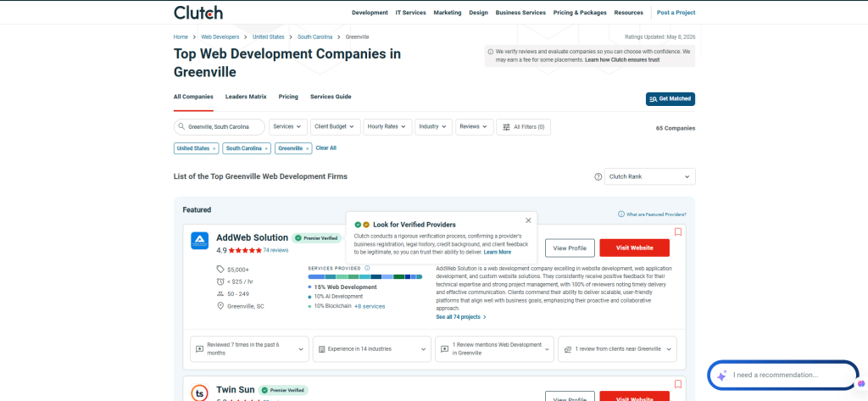Click the Post a Project link

[676, 13]
